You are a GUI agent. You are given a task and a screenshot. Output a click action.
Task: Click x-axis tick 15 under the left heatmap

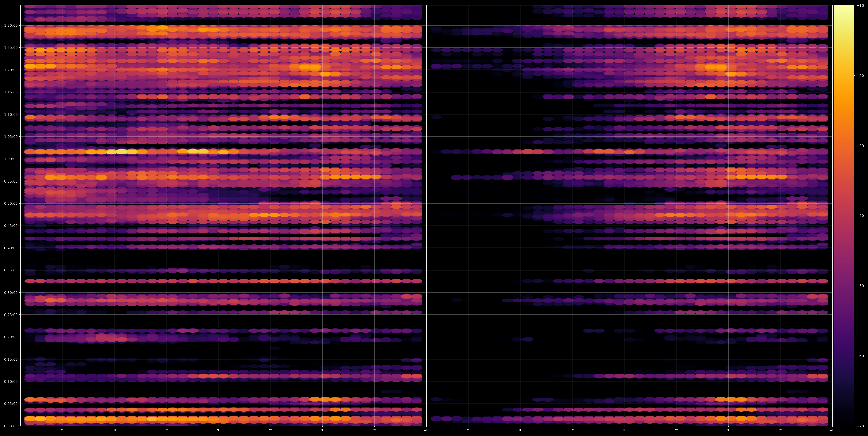click(166, 430)
